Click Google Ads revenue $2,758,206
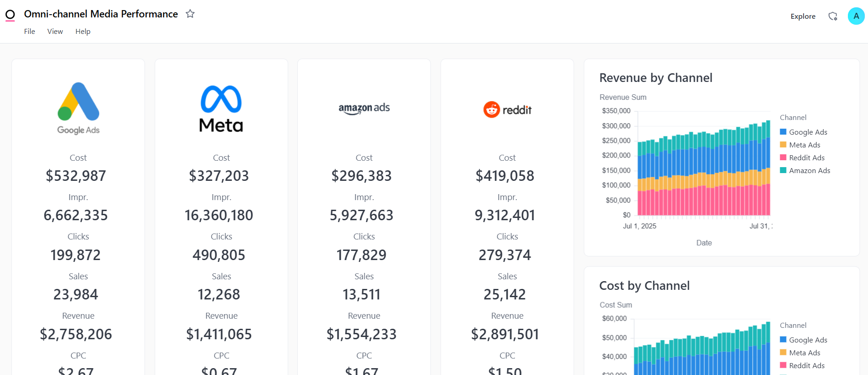Screen dimensions: 868x375 point(76,334)
